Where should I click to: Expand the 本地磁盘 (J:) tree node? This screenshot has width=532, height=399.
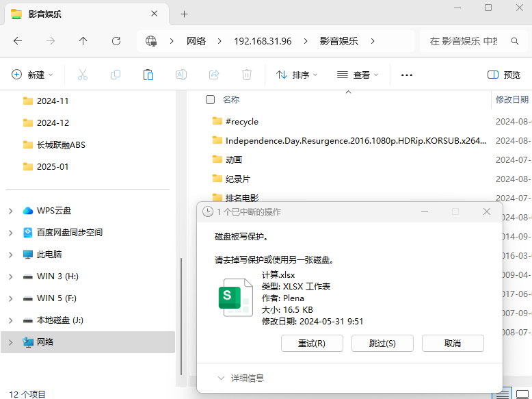coord(11,320)
